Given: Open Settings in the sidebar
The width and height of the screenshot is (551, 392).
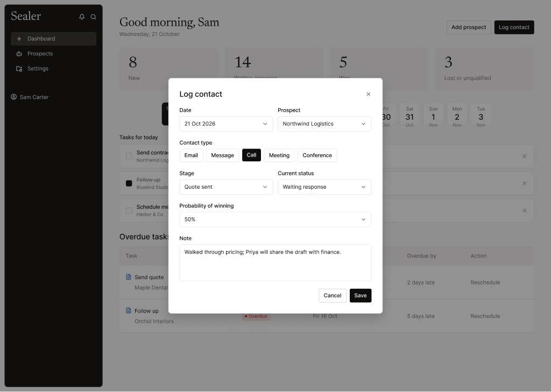Looking at the screenshot, I should click(x=53, y=68).
